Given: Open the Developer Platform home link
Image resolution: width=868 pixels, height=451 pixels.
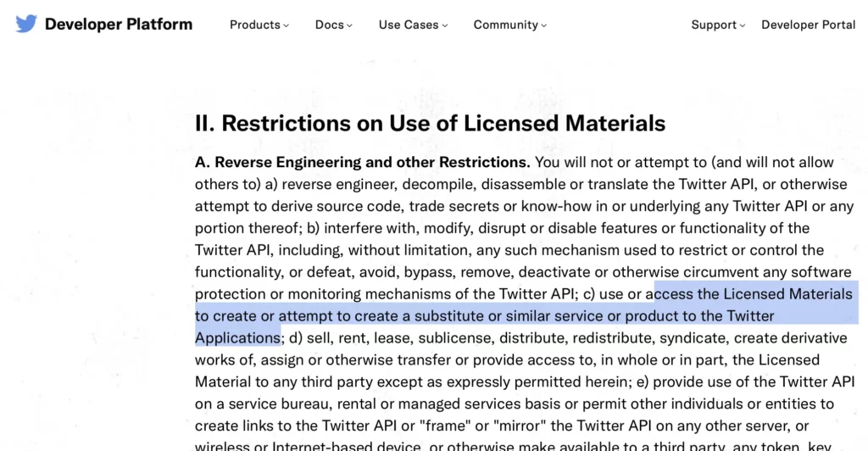Looking at the screenshot, I should pyautogui.click(x=119, y=25).
